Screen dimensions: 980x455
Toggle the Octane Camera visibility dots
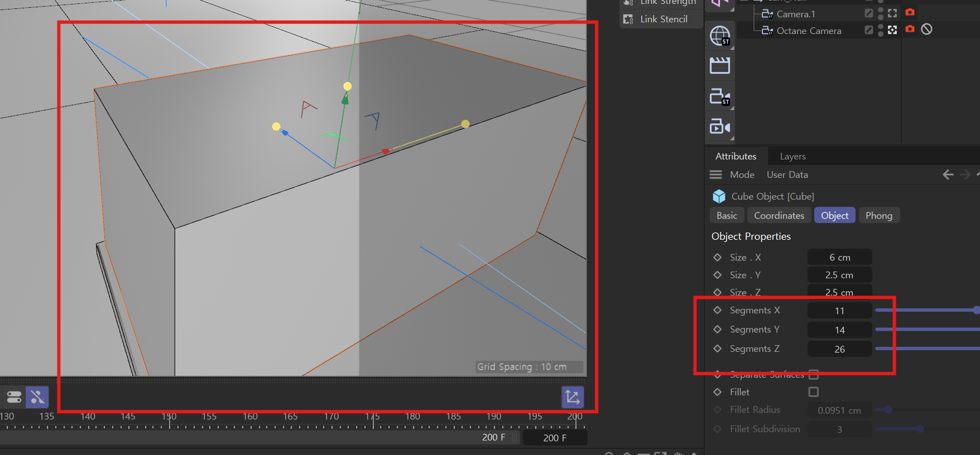881,30
